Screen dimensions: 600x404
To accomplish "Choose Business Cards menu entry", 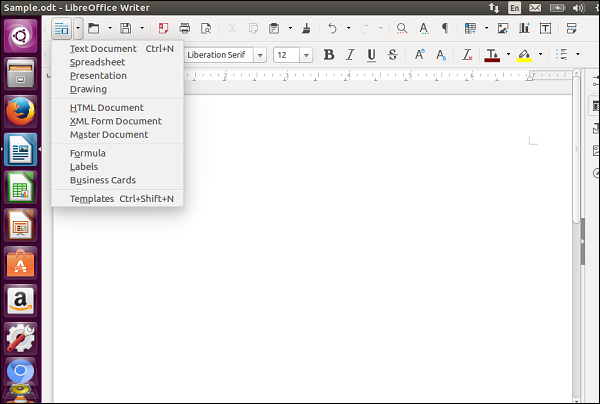I will (117, 180).
